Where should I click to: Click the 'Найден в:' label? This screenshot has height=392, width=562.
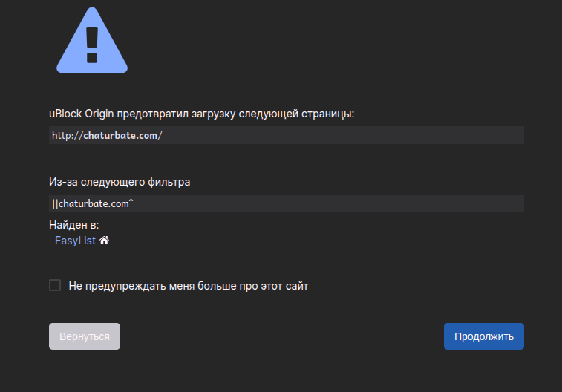[73, 225]
